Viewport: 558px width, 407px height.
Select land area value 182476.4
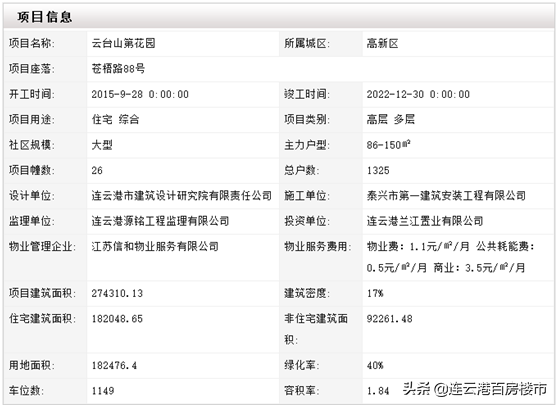click(x=114, y=366)
